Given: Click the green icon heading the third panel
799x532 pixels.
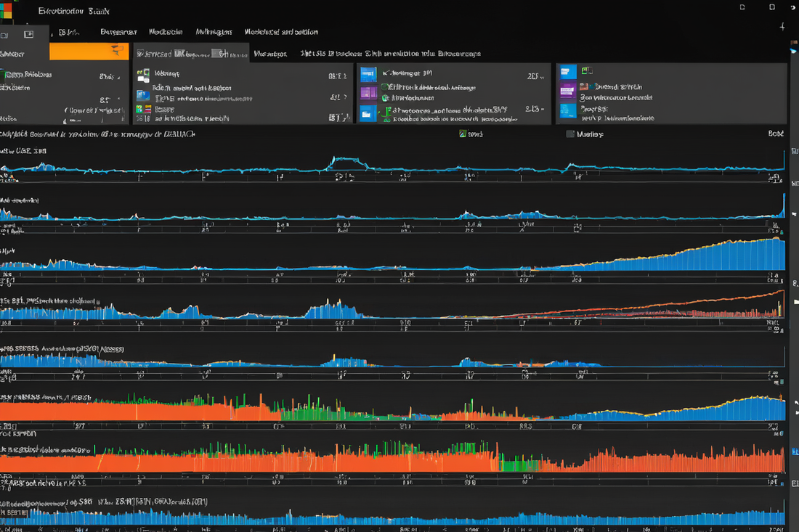Looking at the screenshot, I should tap(586, 70).
